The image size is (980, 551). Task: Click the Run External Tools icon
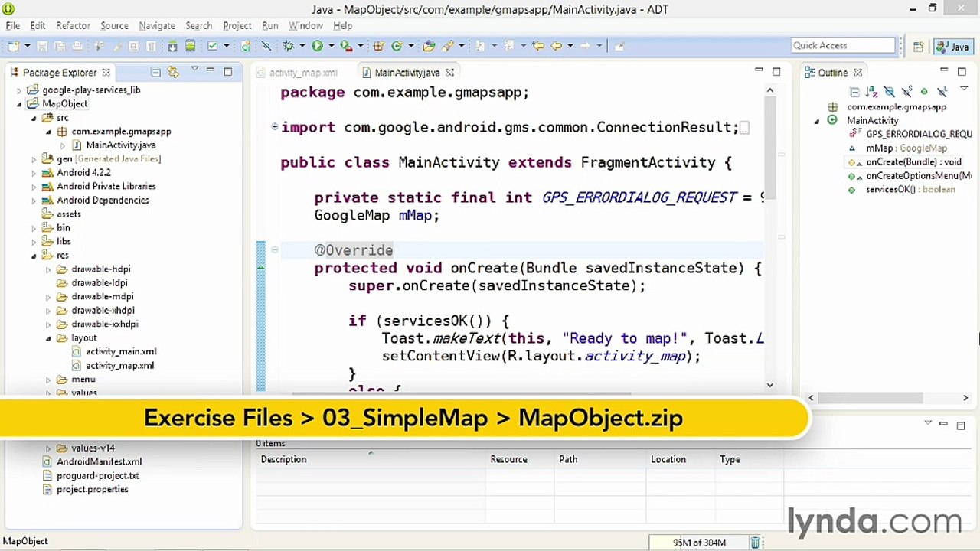pyautogui.click(x=346, y=46)
